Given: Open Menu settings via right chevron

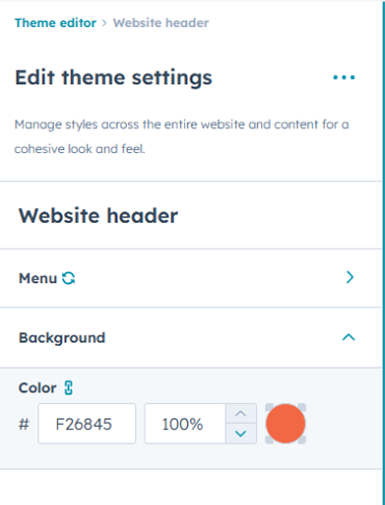Looking at the screenshot, I should pyautogui.click(x=350, y=277).
